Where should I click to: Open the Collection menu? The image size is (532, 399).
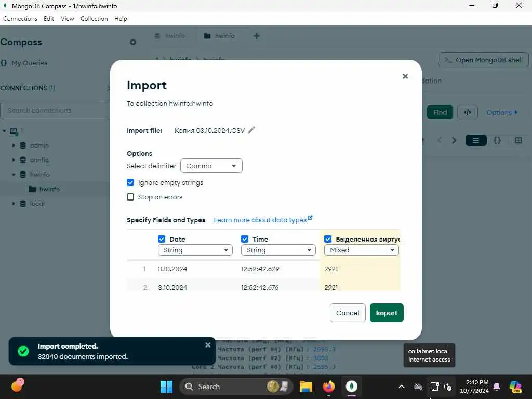click(x=94, y=19)
